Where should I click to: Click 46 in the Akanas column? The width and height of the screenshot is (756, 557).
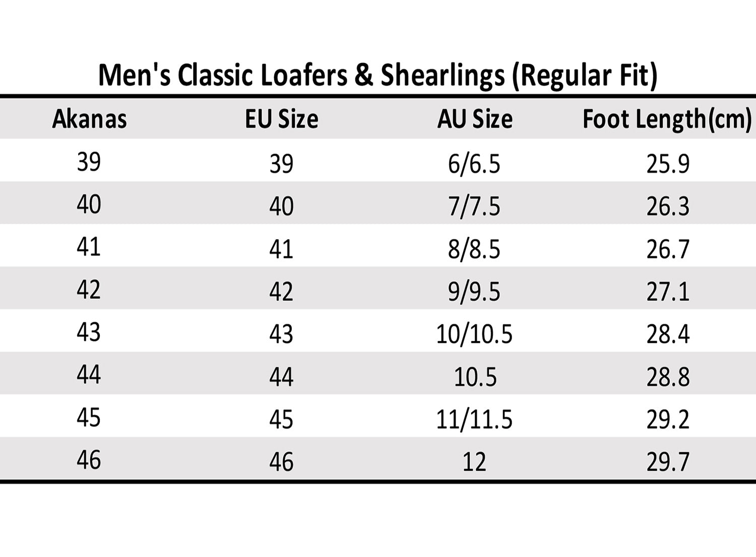[89, 460]
